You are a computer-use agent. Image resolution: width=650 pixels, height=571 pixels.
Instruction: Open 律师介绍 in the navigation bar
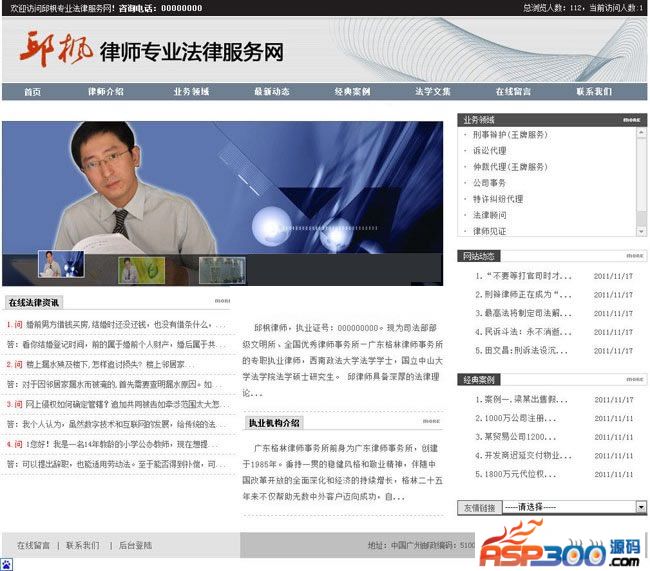[105, 91]
